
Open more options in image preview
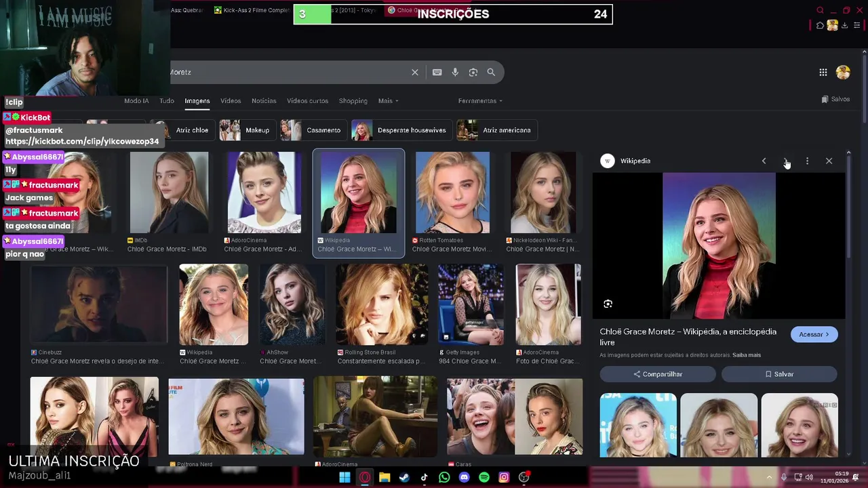coord(807,161)
